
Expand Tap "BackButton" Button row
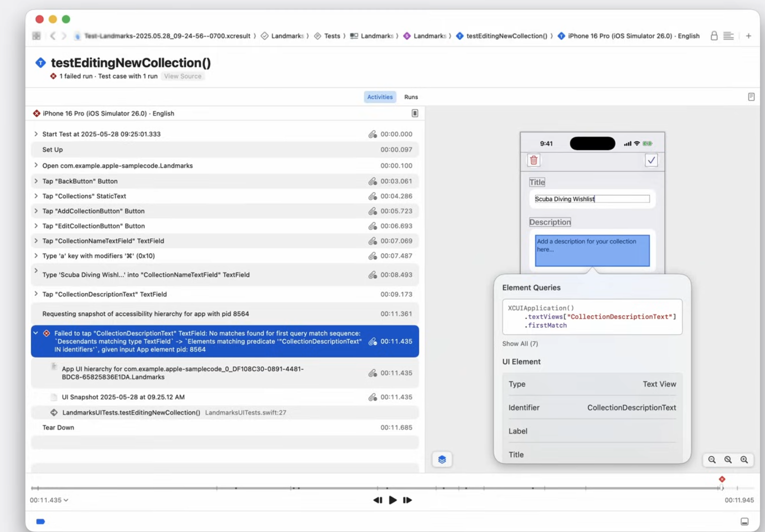coord(36,181)
